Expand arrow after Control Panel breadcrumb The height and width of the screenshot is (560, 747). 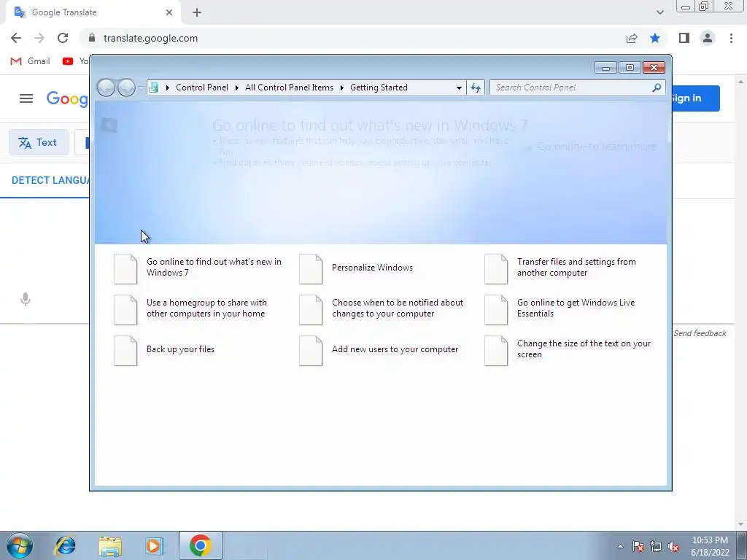coord(237,87)
